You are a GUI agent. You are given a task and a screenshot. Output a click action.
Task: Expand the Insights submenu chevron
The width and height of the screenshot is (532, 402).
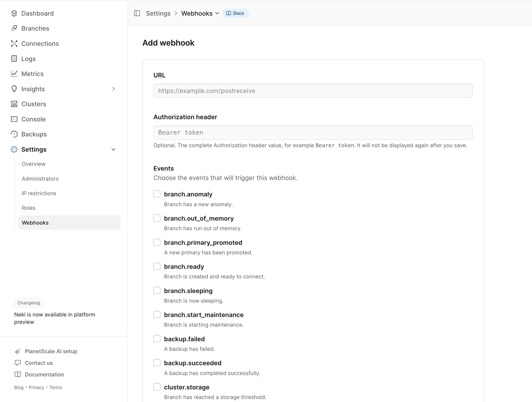pos(113,89)
